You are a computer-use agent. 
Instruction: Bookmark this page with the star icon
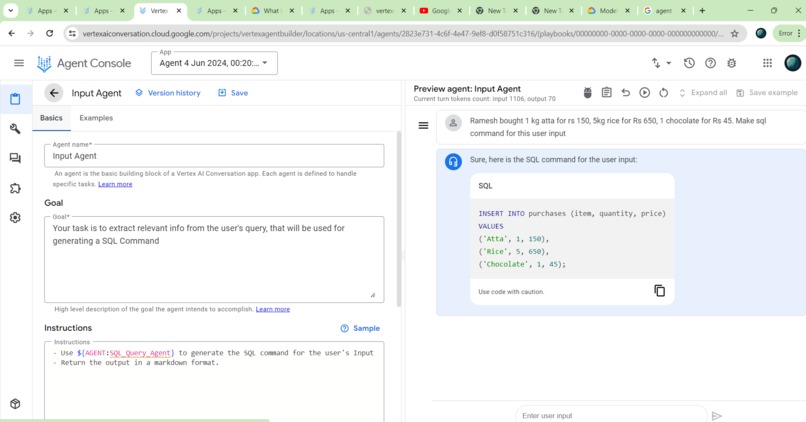click(735, 33)
